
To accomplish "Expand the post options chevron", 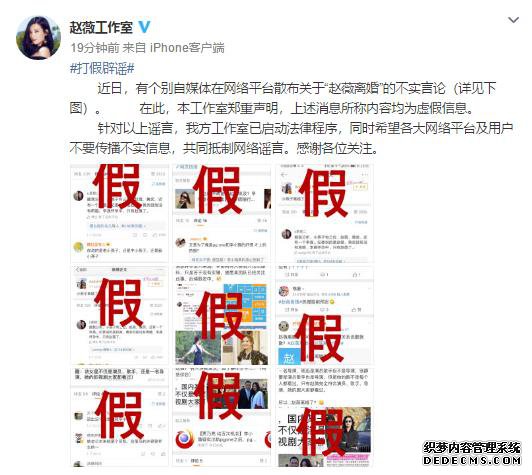I will click(513, 20).
